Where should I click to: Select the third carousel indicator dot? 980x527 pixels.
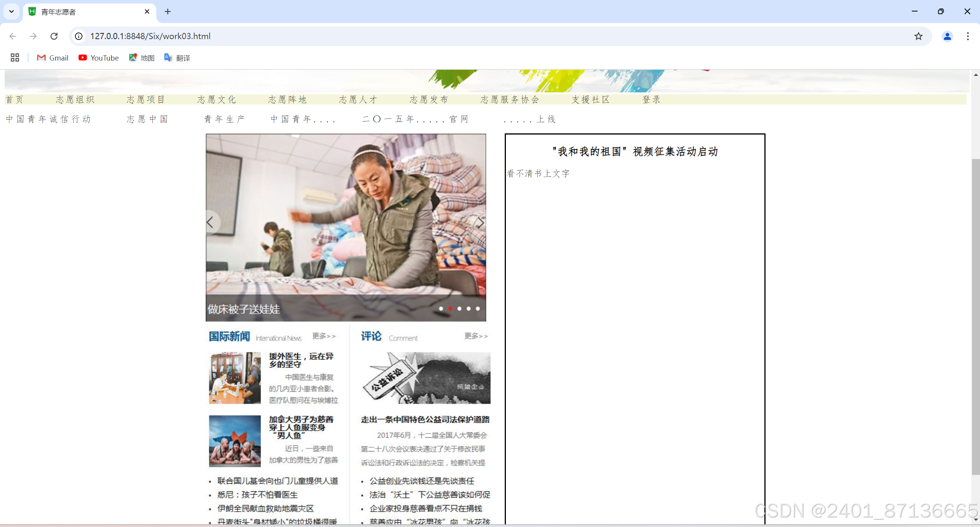click(x=459, y=309)
